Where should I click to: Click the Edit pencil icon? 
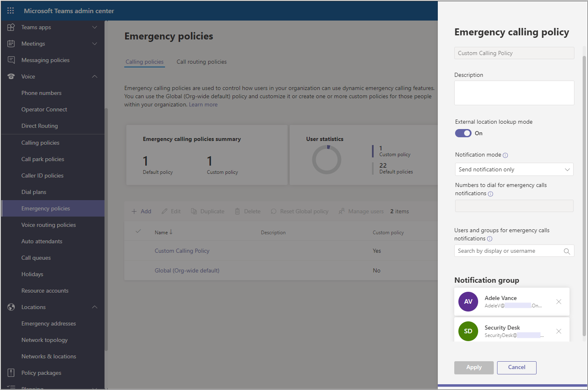point(165,211)
